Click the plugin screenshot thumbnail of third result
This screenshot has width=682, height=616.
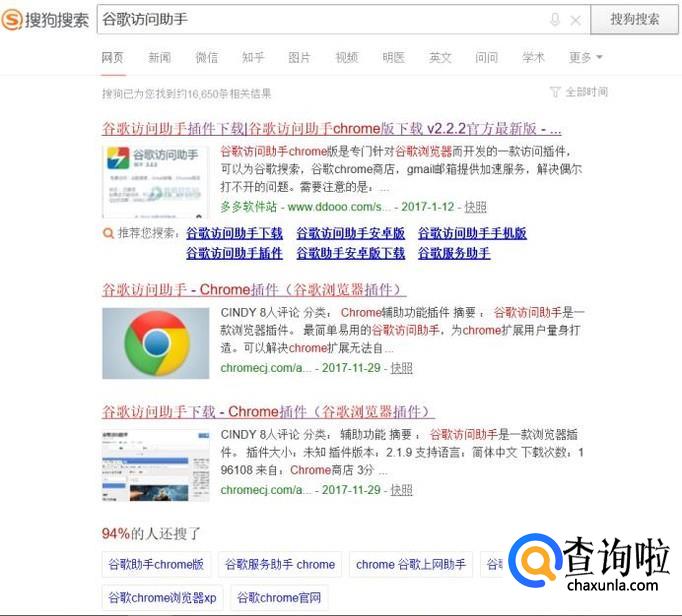pos(156,465)
